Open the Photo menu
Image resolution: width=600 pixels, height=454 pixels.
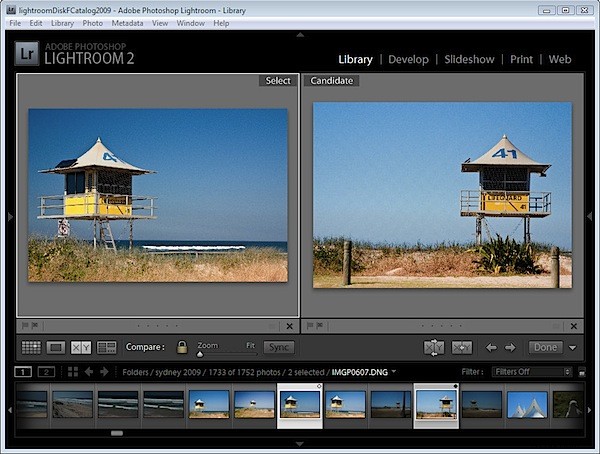pyautogui.click(x=93, y=23)
